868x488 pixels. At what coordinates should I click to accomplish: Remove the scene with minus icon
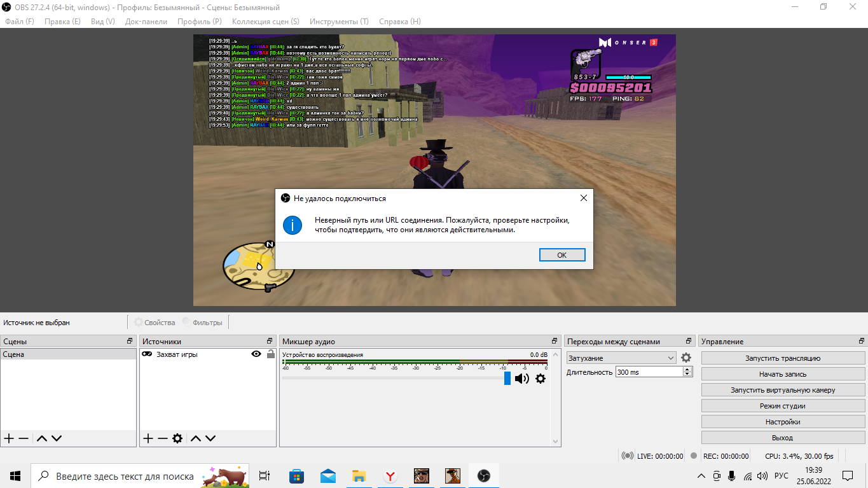[24, 438]
